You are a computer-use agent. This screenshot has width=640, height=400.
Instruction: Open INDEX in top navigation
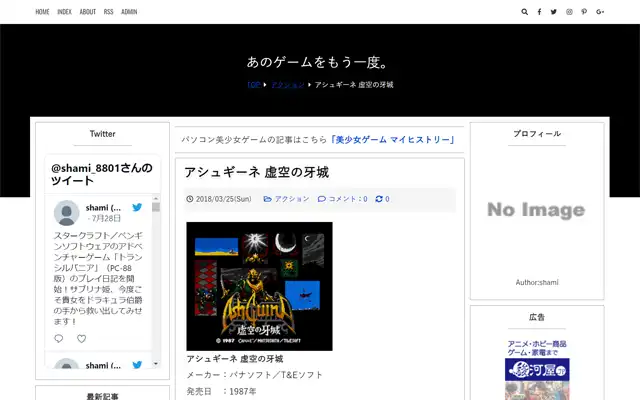point(64,12)
